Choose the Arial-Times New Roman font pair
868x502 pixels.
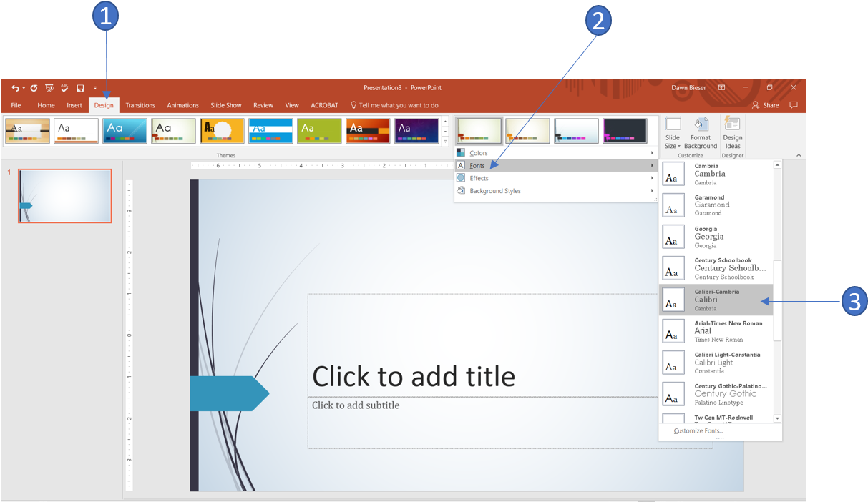click(x=716, y=331)
